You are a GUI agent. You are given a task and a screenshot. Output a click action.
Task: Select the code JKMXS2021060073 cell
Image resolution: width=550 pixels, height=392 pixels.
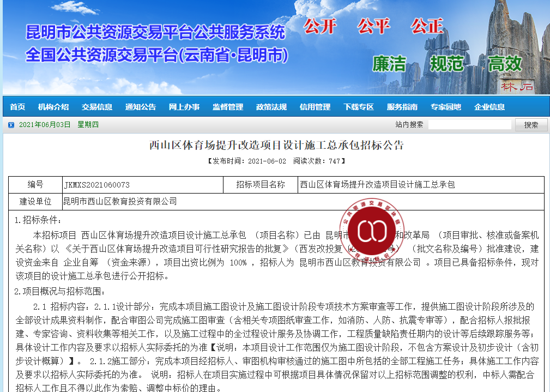click(x=143, y=185)
